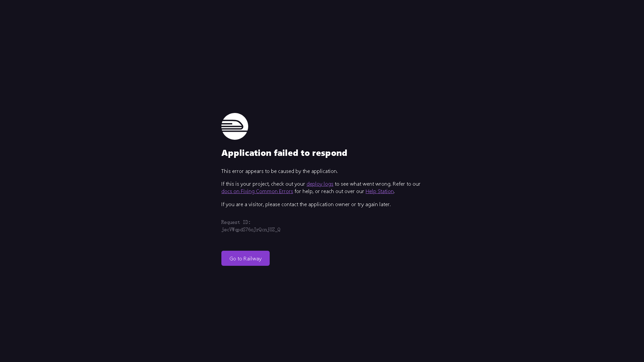Click the text to see what went wrong

point(363,184)
